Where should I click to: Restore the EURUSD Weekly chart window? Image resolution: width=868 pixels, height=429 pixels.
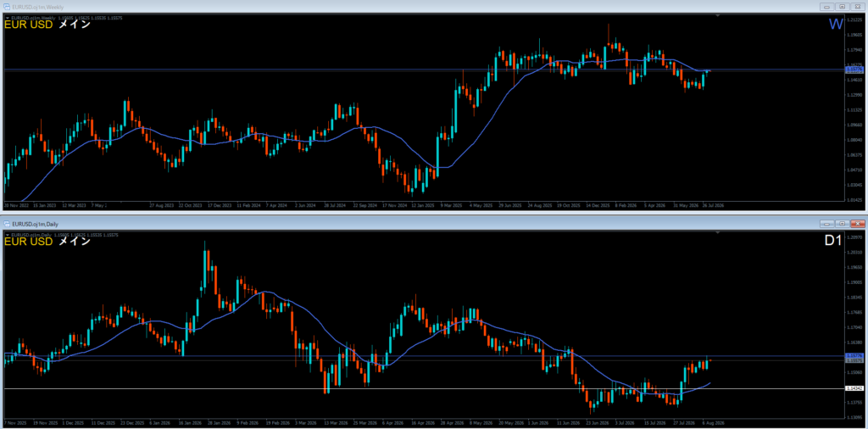click(842, 7)
